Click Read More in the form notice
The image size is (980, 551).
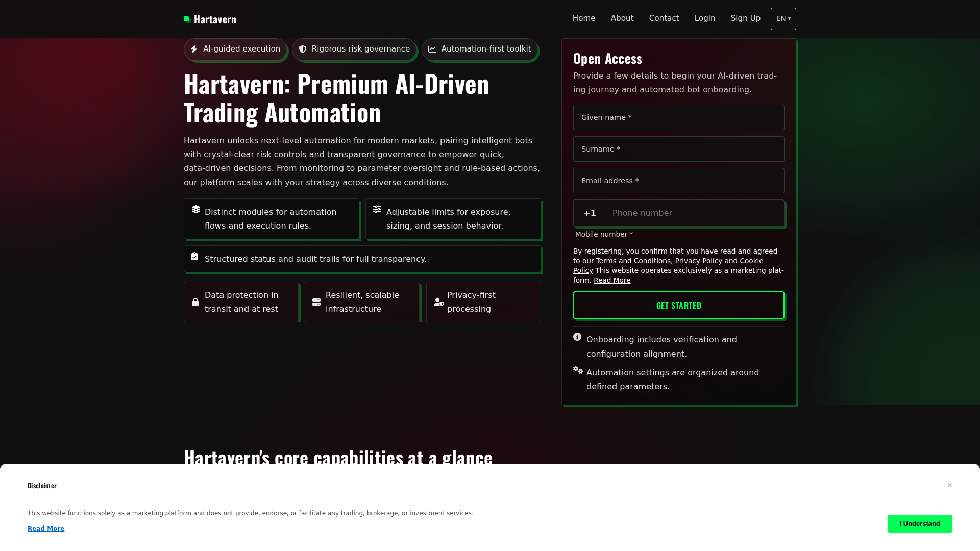(612, 280)
